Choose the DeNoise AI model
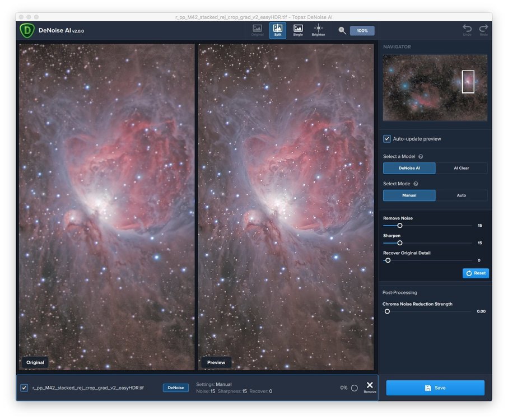Viewport: 508px width, 420px height. click(x=409, y=168)
